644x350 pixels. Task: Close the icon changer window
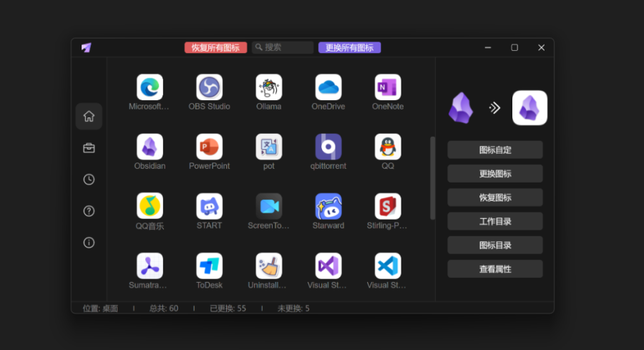click(542, 48)
